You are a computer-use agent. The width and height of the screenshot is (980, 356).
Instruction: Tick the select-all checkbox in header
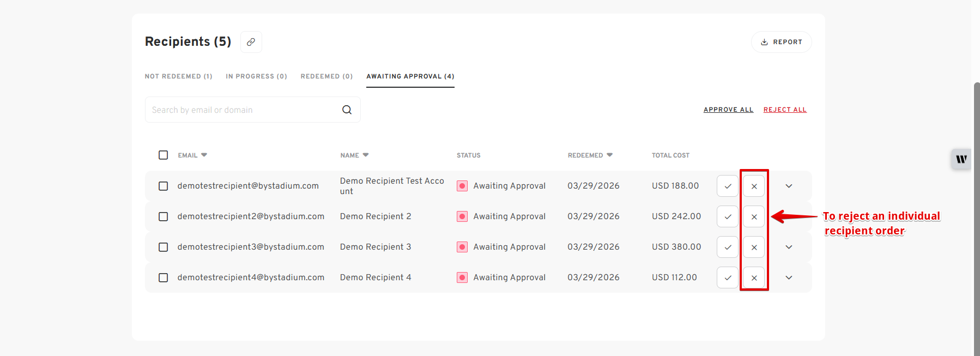pyautogui.click(x=163, y=155)
